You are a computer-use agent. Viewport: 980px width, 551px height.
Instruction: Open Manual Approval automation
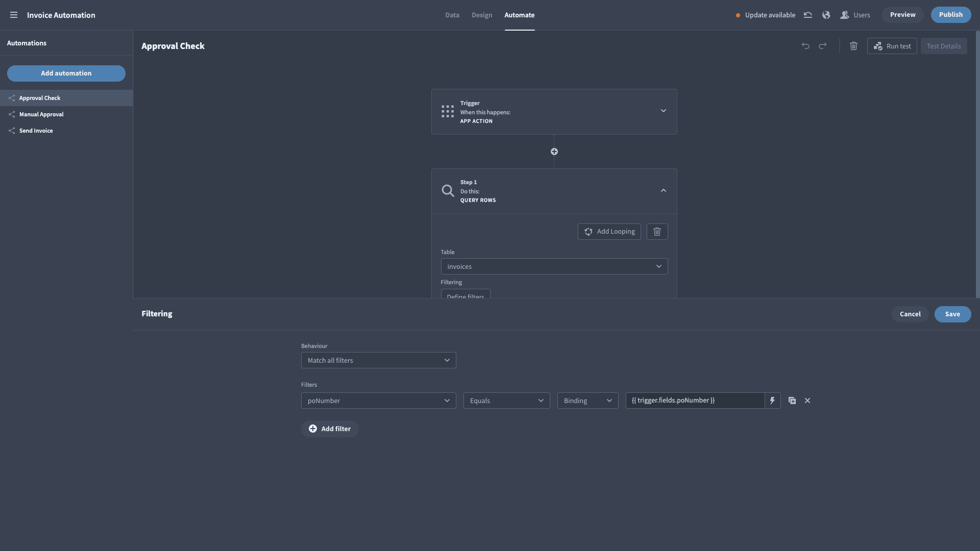tap(66, 114)
